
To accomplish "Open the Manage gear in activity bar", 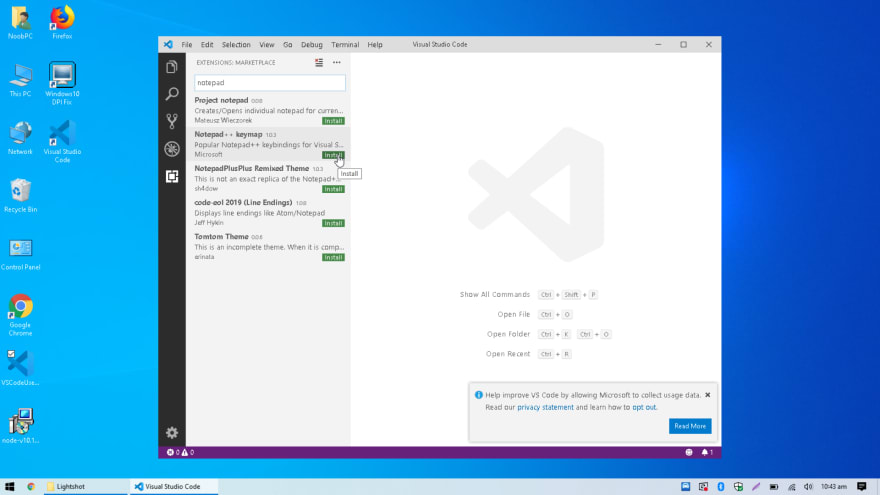I will tap(172, 433).
